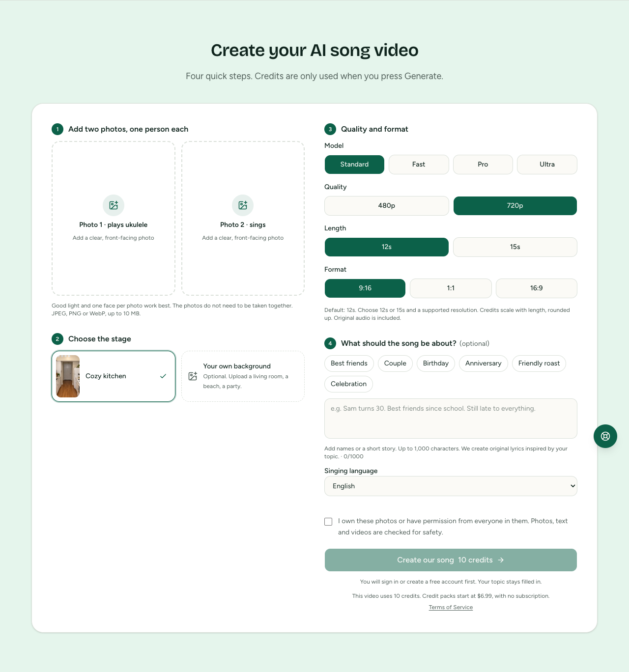Click the Photo 2 sings upload icon
This screenshot has width=629, height=672.
[243, 205]
